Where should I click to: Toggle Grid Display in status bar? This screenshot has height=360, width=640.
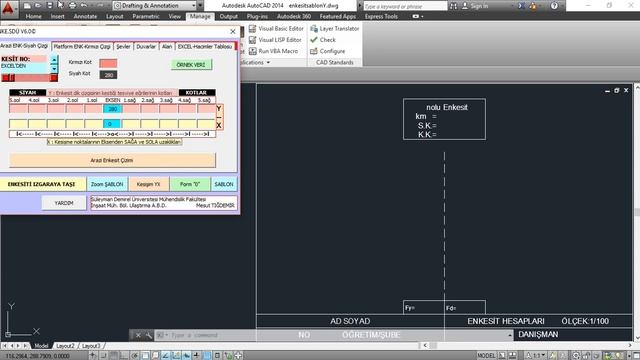[x=113, y=356]
